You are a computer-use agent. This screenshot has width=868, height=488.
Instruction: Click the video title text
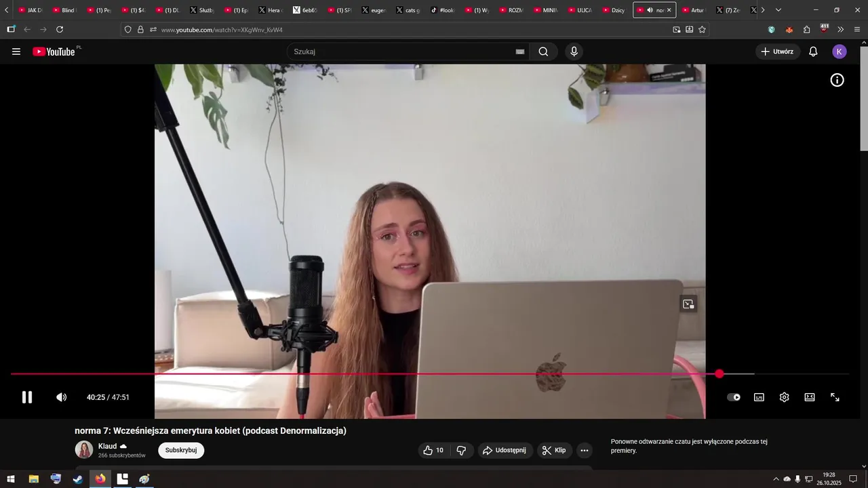(210, 430)
